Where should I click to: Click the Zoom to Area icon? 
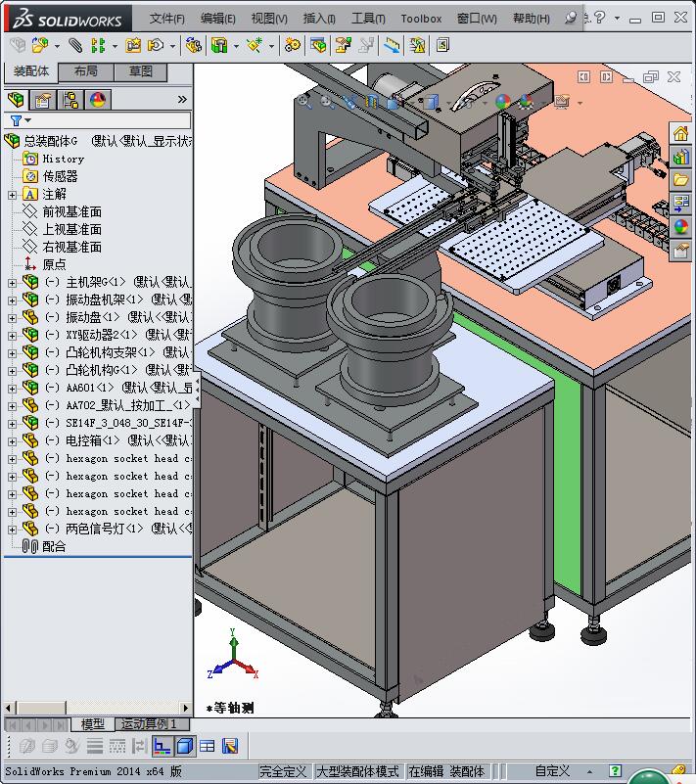(327, 102)
